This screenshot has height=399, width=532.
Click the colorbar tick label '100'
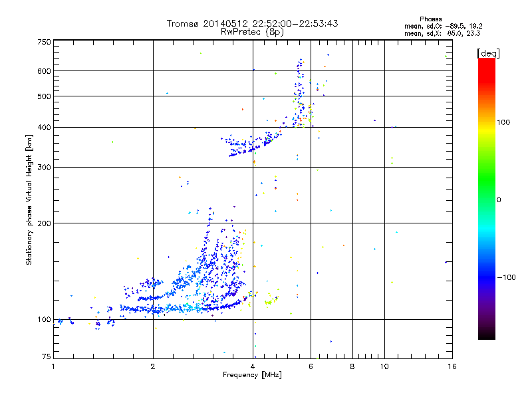click(x=503, y=122)
